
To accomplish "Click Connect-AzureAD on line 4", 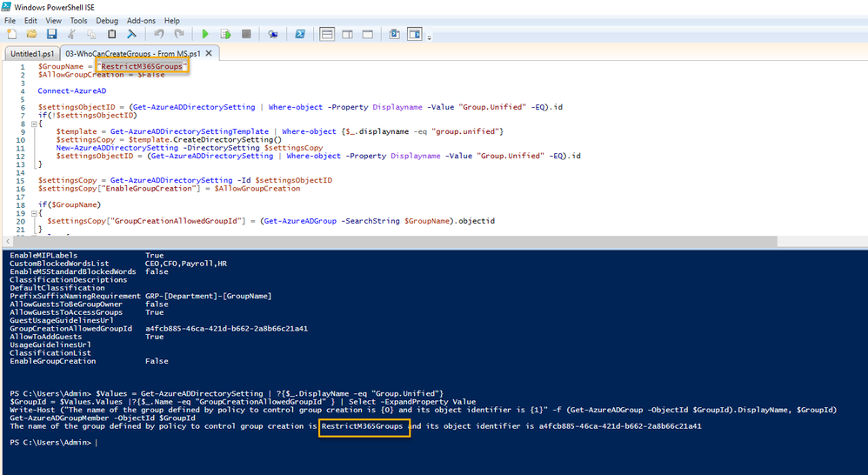I will click(x=72, y=90).
